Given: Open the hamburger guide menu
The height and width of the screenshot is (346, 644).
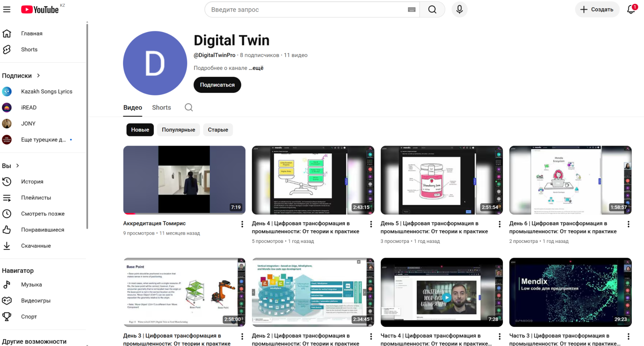Looking at the screenshot, I should (x=7, y=9).
